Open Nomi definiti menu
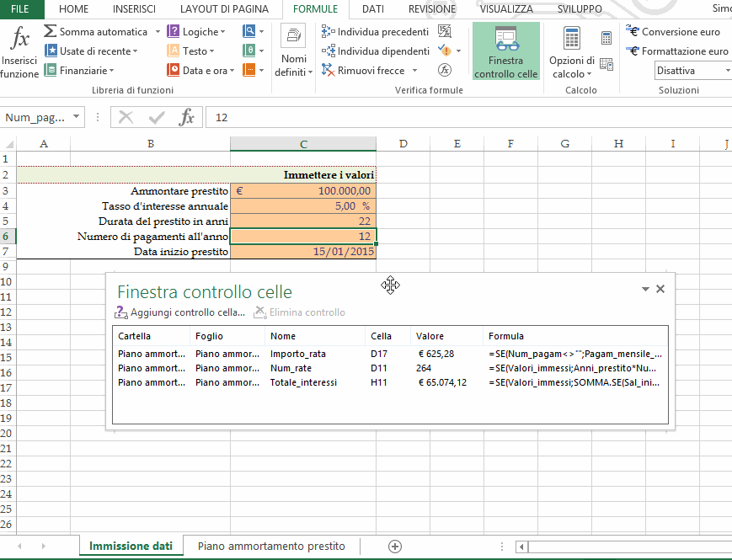The image size is (732, 560). [x=294, y=51]
